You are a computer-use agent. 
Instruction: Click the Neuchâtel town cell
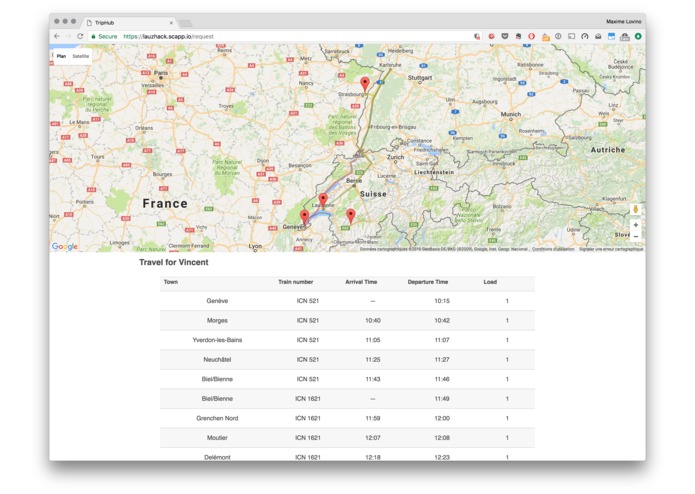(217, 359)
